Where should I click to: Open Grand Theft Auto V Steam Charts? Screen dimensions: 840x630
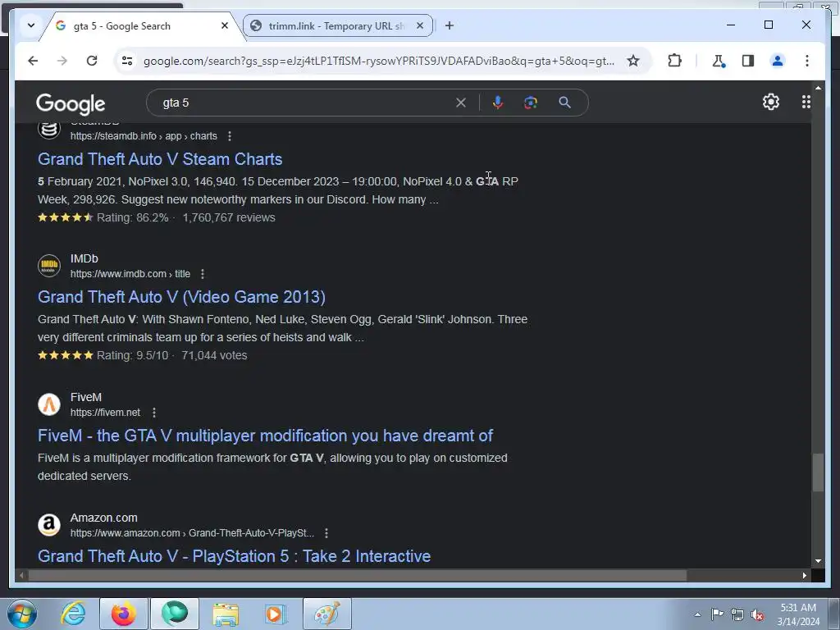[x=160, y=159]
